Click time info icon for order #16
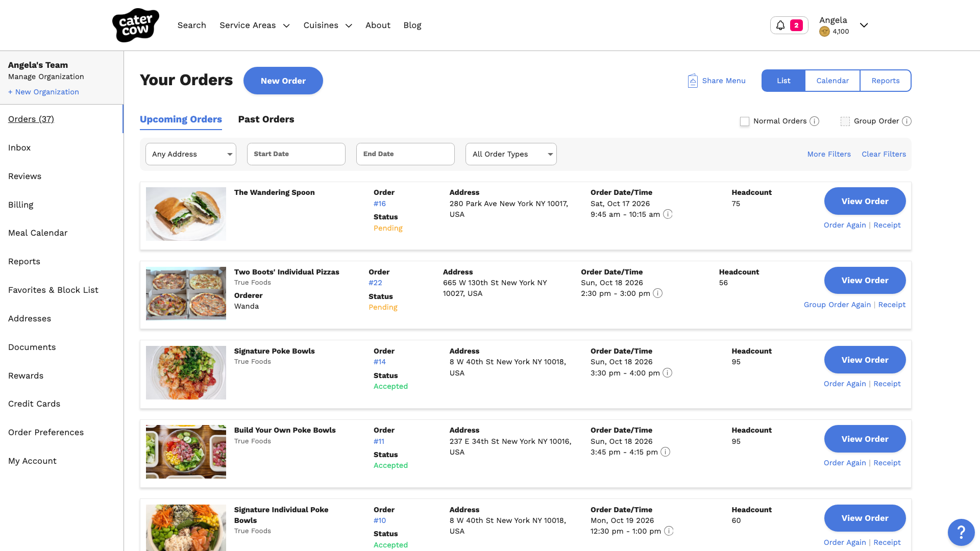980x551 pixels. click(x=668, y=214)
